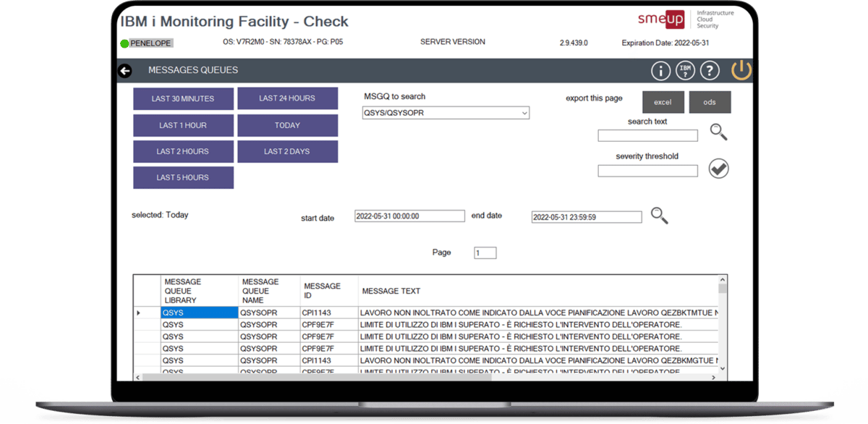Image resolution: width=868 pixels, height=424 pixels.
Task: Expand the QSYS/QSYSOPR queue selector arrow
Action: 523,113
